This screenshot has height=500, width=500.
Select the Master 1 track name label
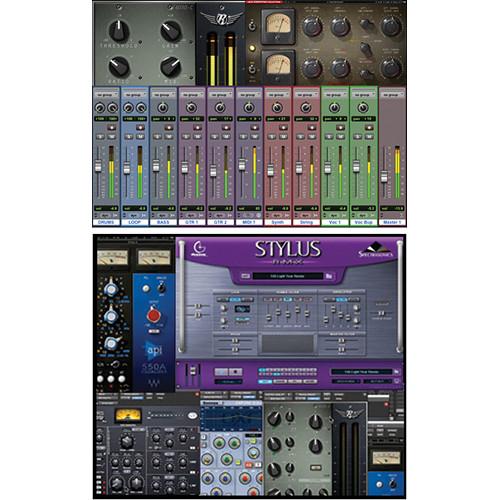click(392, 222)
